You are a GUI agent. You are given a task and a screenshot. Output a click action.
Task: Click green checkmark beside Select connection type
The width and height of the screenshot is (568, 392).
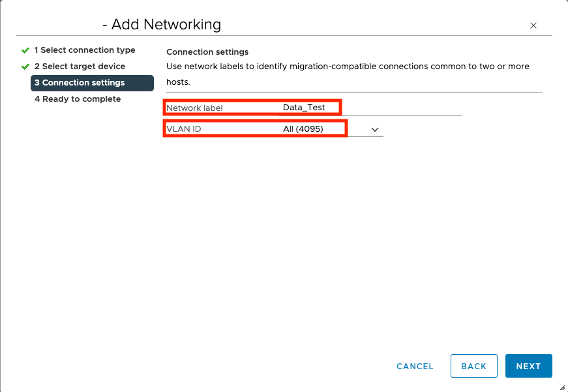click(x=25, y=50)
